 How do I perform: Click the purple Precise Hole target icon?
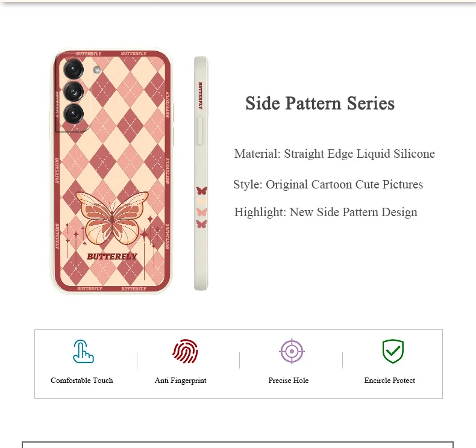(292, 351)
